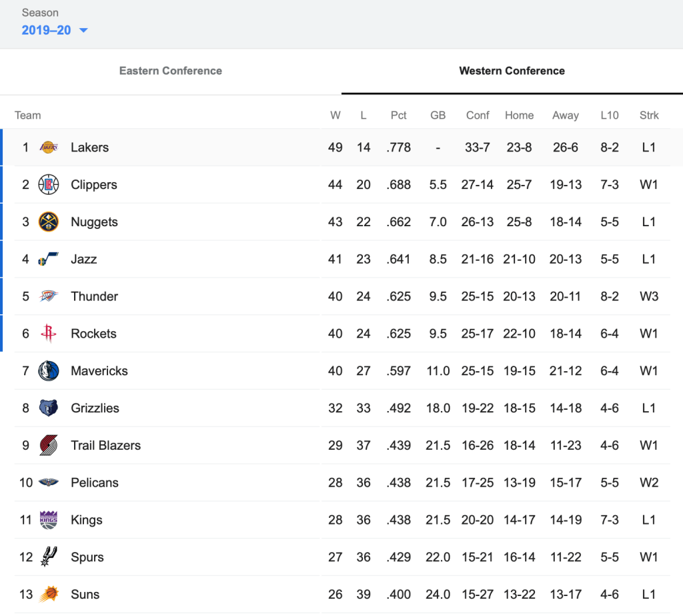Click the Trail Blazers team name

105,446
